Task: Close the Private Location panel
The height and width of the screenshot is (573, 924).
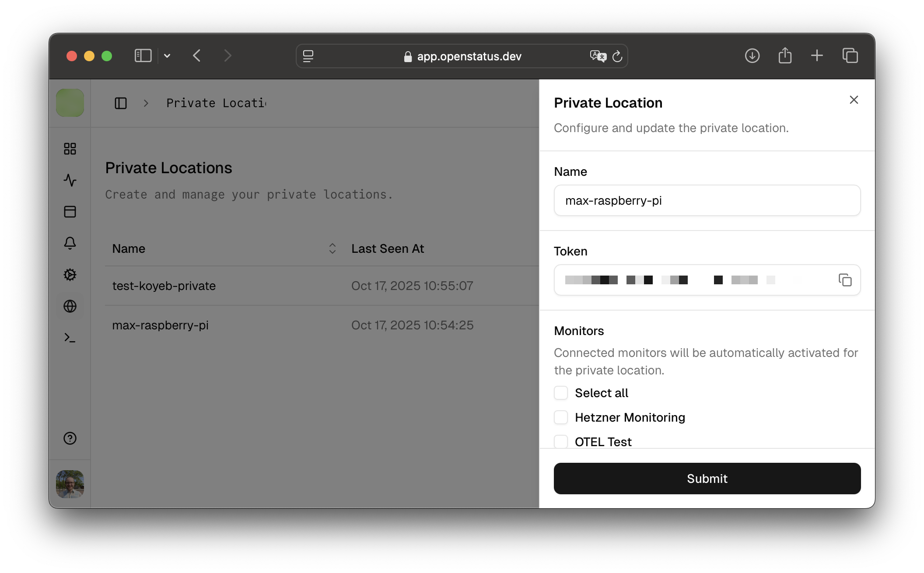Action: click(x=854, y=100)
